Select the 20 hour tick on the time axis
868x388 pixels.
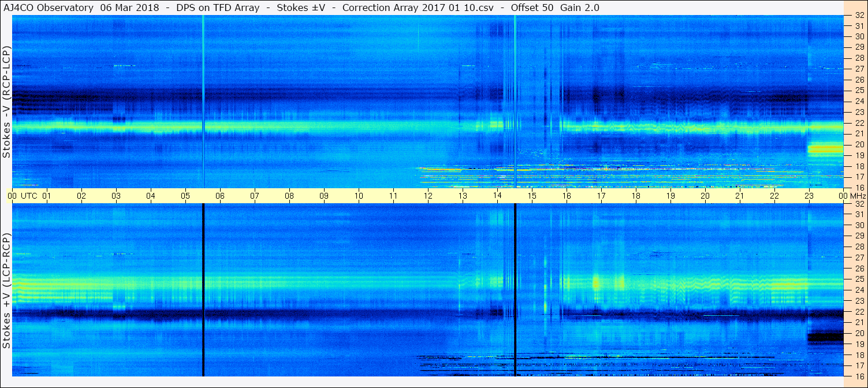[705, 196]
